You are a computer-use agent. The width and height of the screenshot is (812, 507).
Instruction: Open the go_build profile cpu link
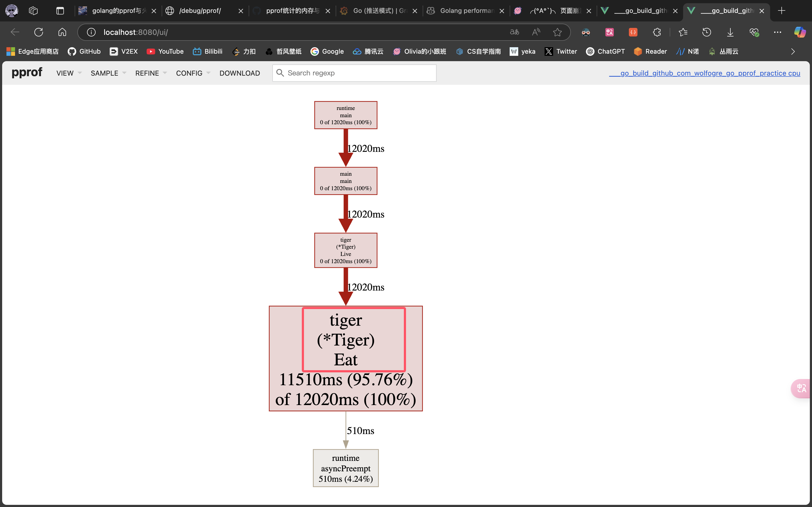tap(704, 73)
